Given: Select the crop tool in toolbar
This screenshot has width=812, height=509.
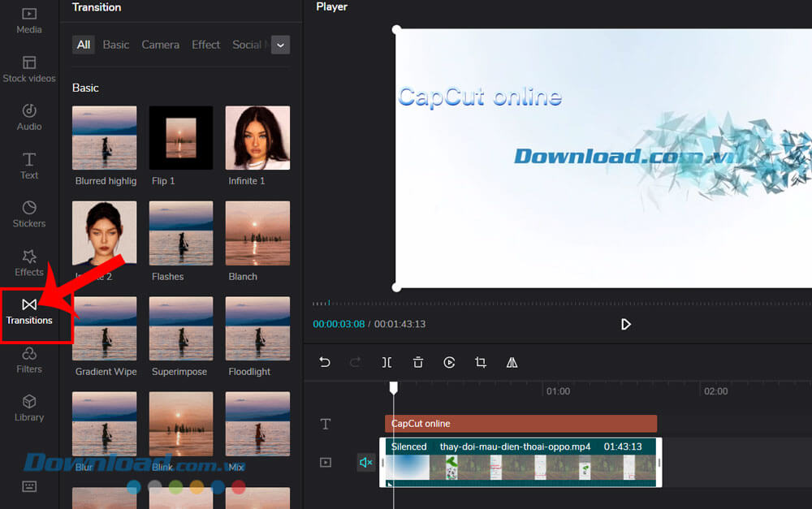Looking at the screenshot, I should (x=481, y=363).
